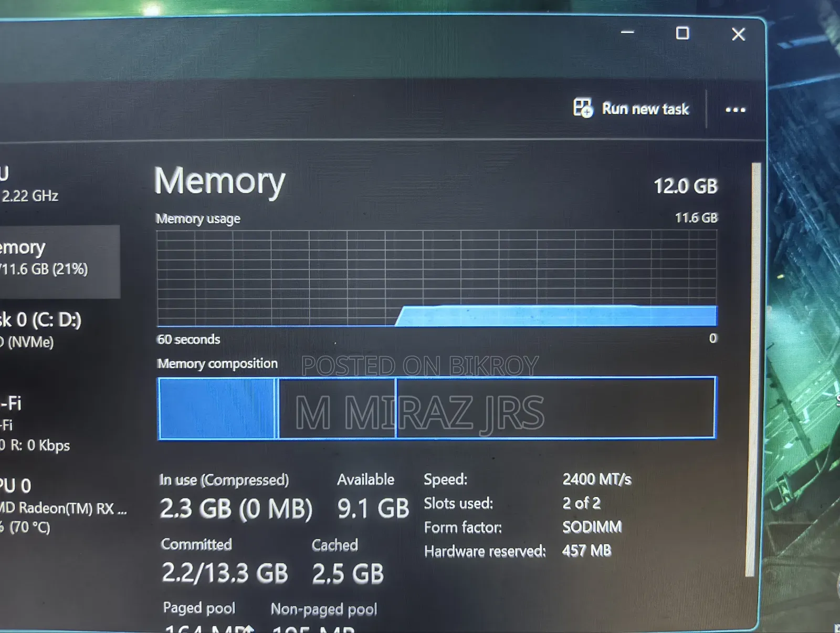Image resolution: width=840 pixels, height=633 pixels.
Task: Click the Speed value 2400 MT/s
Action: [x=597, y=479]
